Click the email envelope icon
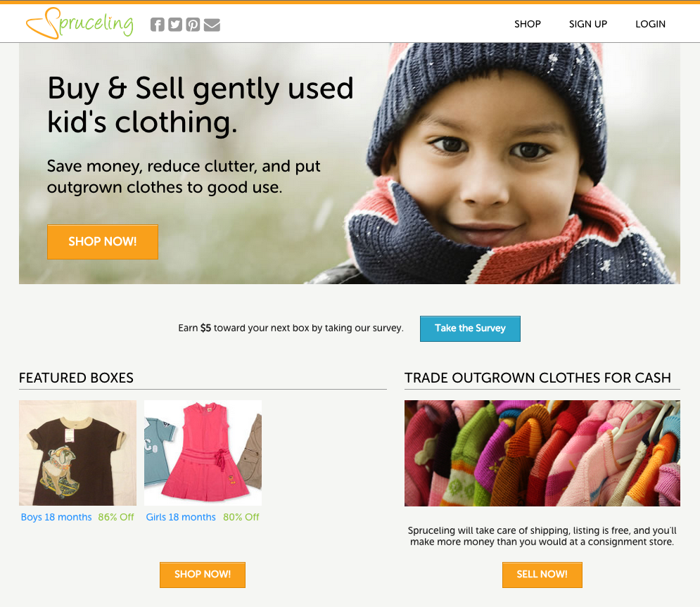The width and height of the screenshot is (700, 607). click(x=212, y=25)
